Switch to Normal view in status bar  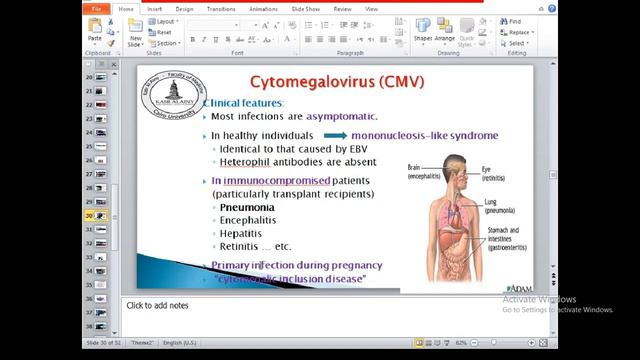pos(419,343)
